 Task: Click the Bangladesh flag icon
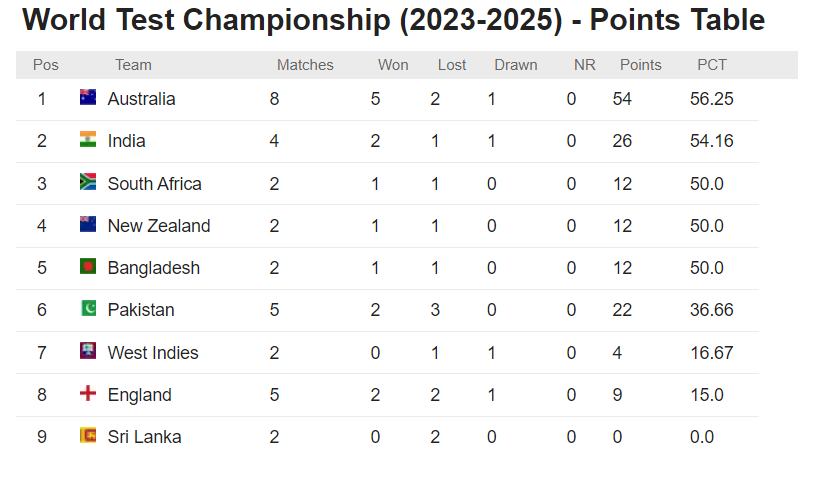click(88, 267)
